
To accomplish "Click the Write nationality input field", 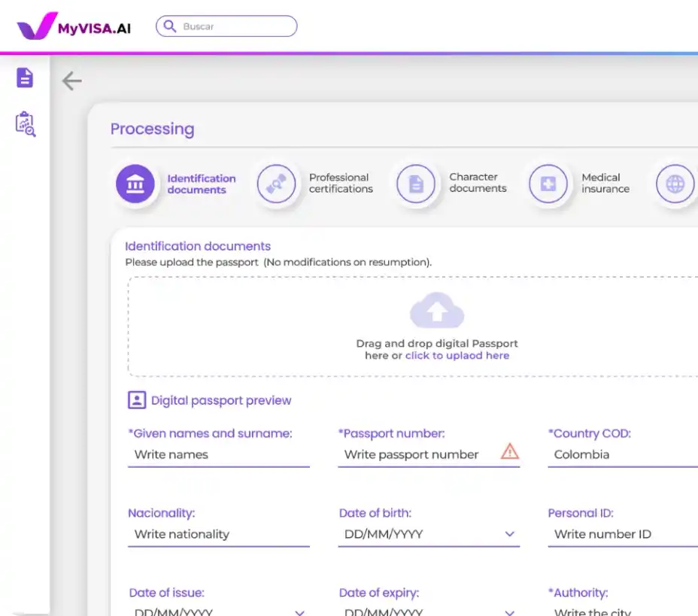I will click(x=218, y=534).
